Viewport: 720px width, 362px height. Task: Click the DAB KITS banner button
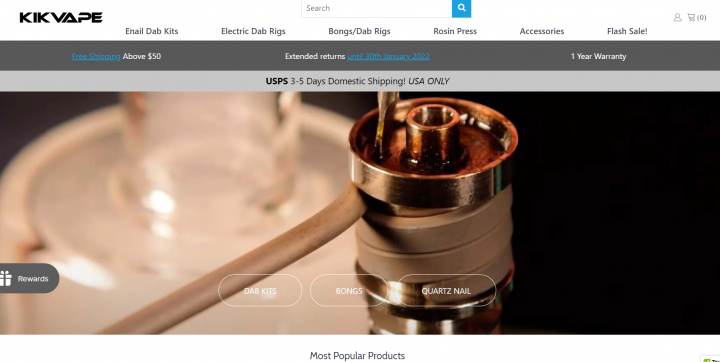[260, 290]
